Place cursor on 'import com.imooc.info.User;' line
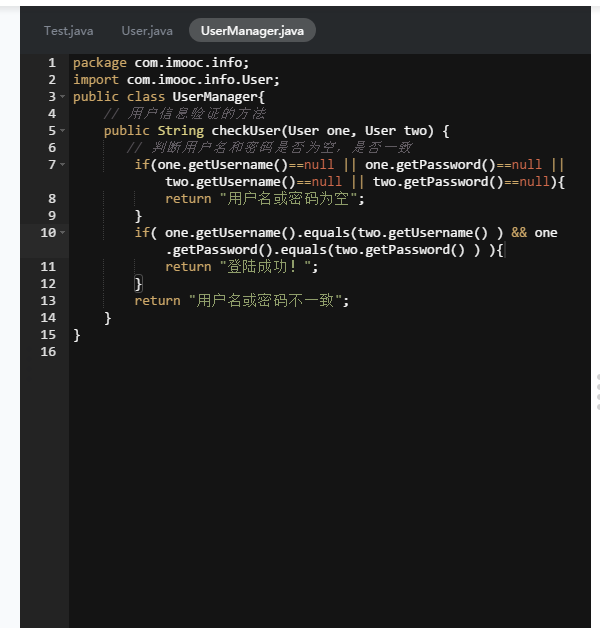The height and width of the screenshot is (628, 600). tap(176, 80)
